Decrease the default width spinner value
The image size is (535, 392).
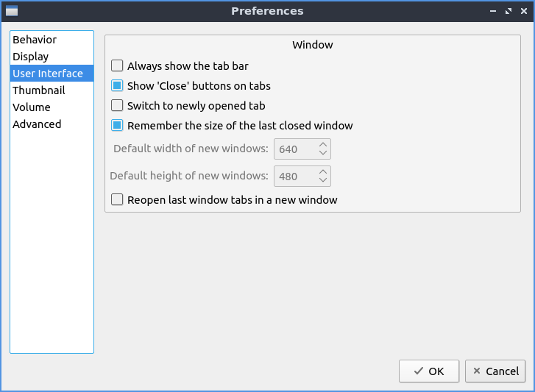[323, 154]
